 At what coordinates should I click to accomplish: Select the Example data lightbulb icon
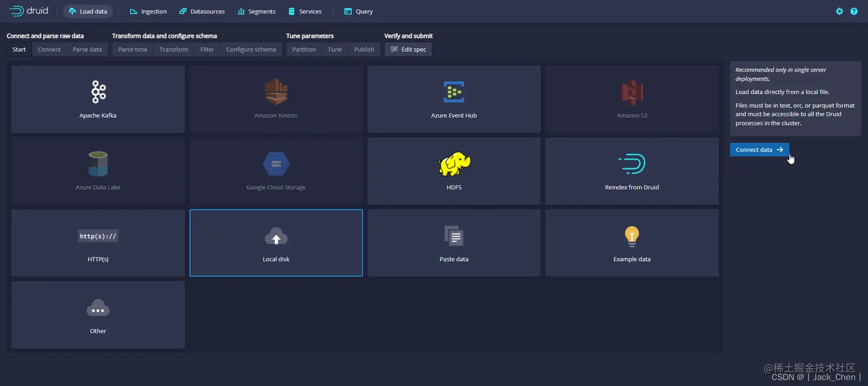click(632, 236)
